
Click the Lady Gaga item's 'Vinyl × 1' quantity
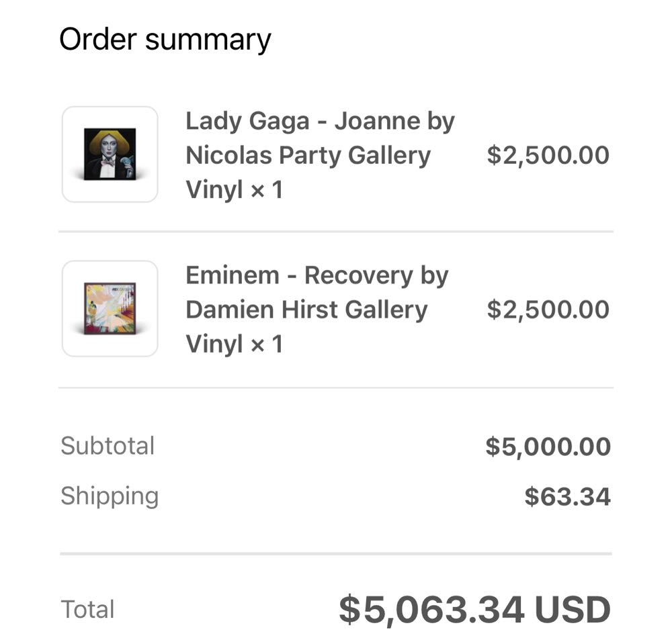pyautogui.click(x=234, y=190)
